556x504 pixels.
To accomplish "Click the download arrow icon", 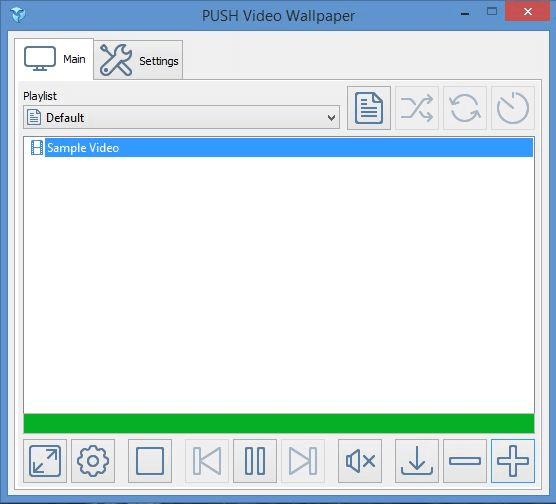I will point(417,461).
